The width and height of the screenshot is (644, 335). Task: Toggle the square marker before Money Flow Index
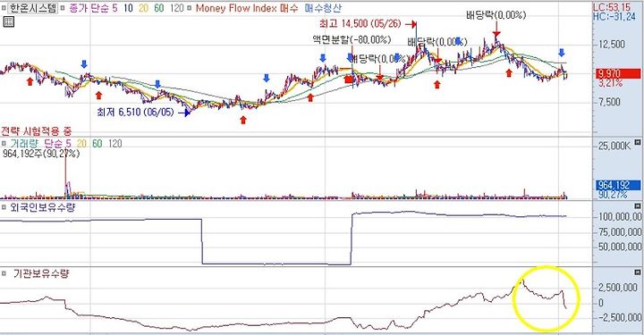(x=190, y=8)
